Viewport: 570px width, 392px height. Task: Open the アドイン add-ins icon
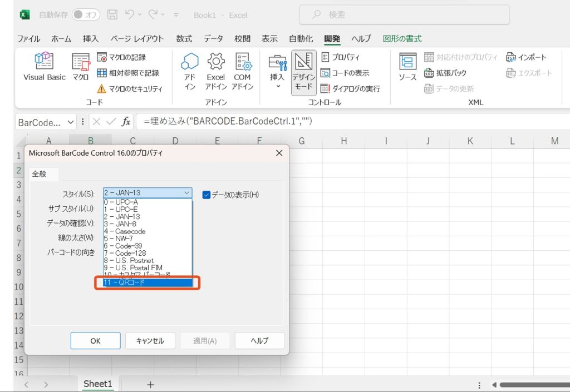[x=190, y=71]
